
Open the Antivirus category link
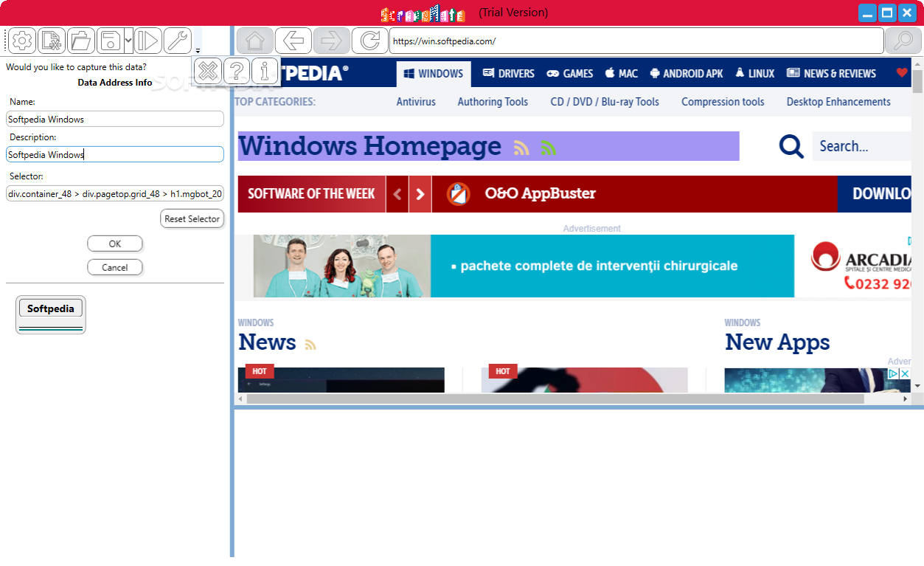click(416, 102)
